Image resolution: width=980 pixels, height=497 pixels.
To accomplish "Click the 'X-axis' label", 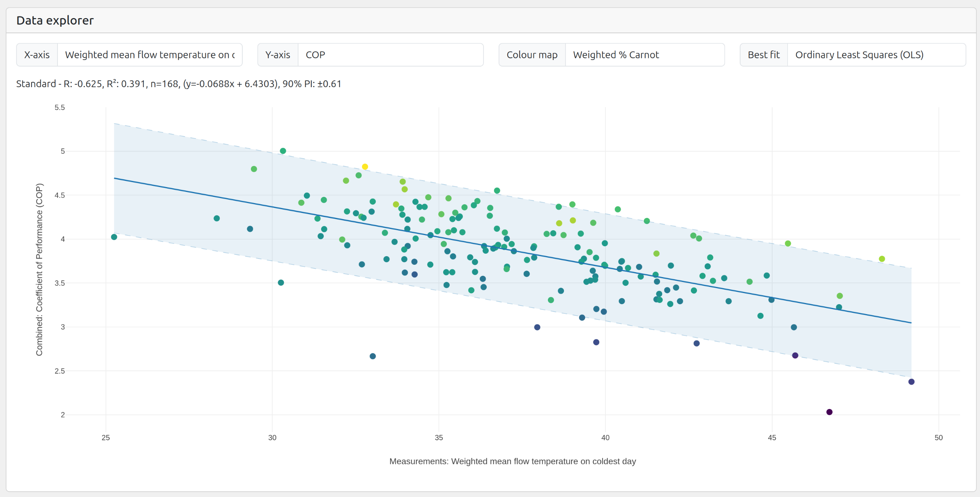I will [x=37, y=55].
